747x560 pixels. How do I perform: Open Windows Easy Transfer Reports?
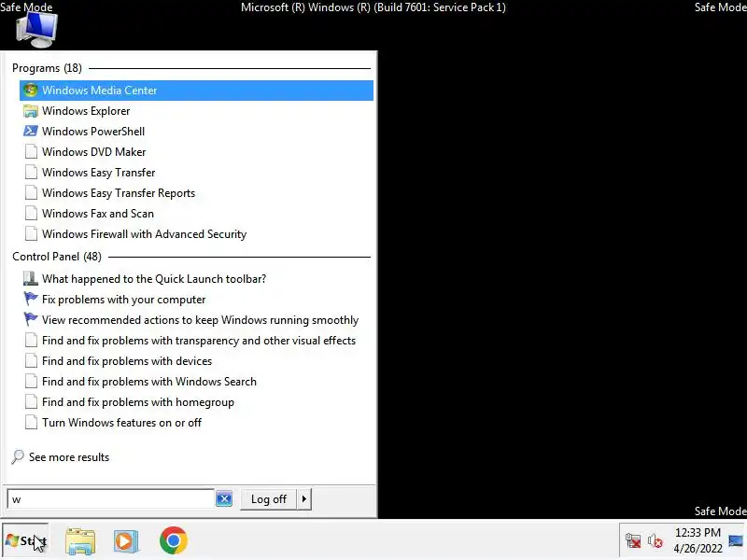click(x=196, y=193)
